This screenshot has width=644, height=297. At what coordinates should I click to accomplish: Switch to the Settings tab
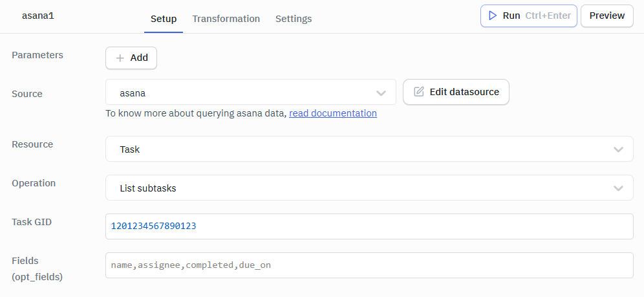(x=294, y=19)
